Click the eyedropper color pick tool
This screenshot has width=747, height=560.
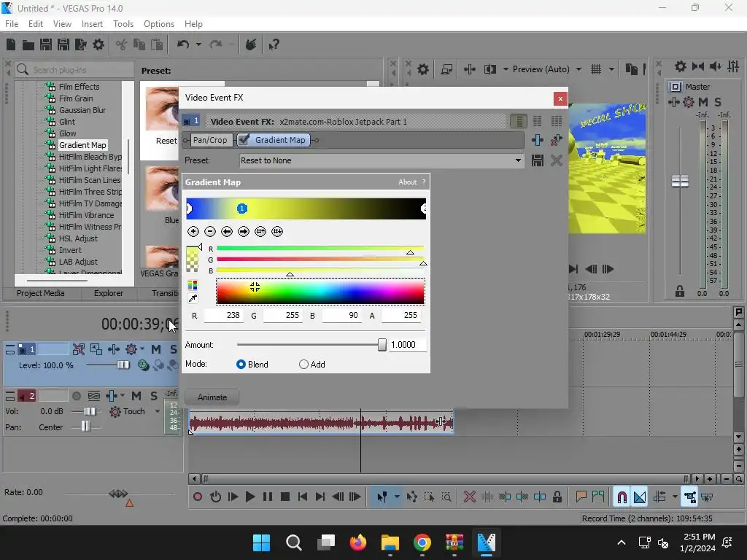[193, 298]
